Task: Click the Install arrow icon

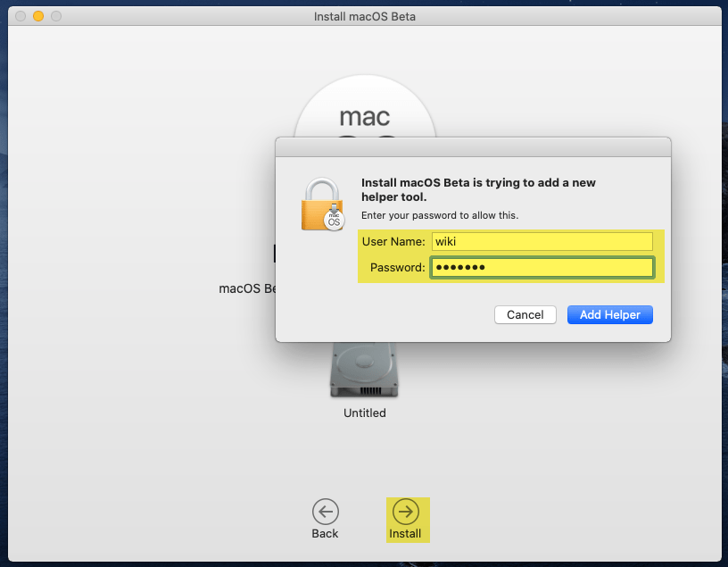Action: click(x=406, y=512)
